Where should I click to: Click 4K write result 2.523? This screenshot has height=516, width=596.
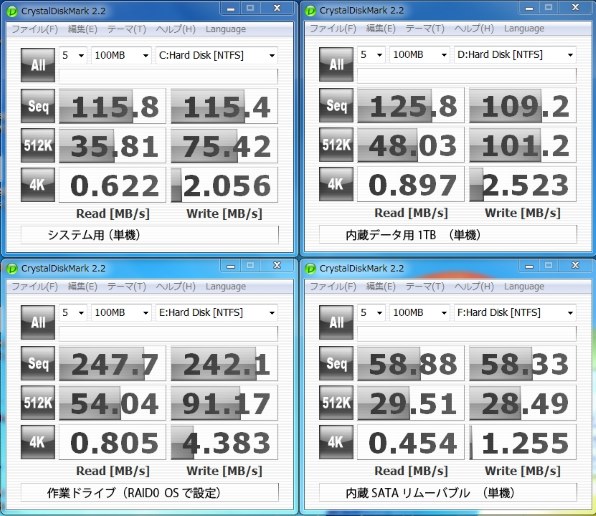coord(523,184)
